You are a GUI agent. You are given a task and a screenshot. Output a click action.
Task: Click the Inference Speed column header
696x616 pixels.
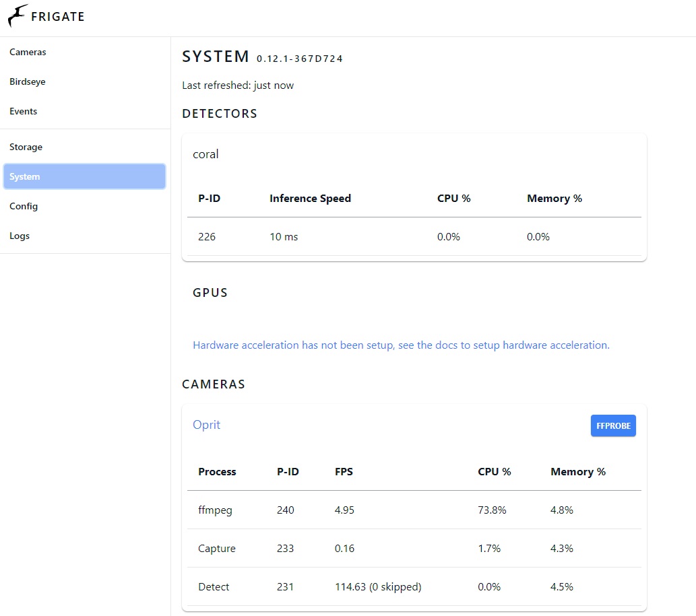click(x=310, y=199)
